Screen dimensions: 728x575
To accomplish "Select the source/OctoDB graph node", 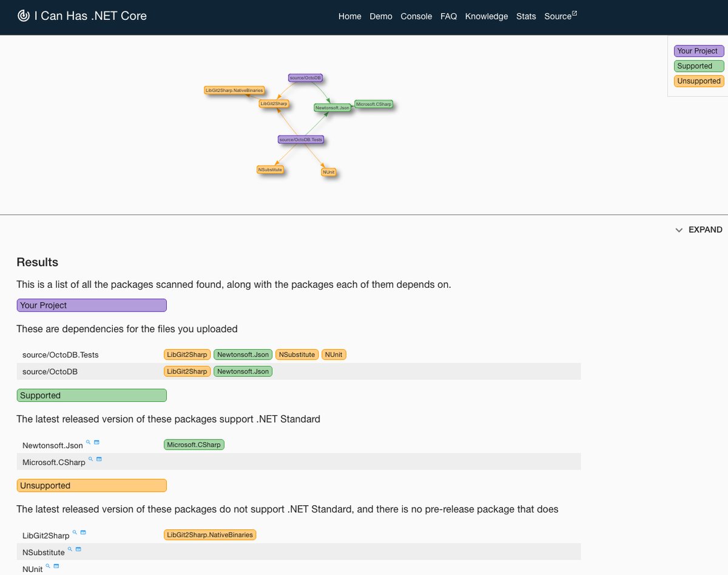I will (x=305, y=78).
